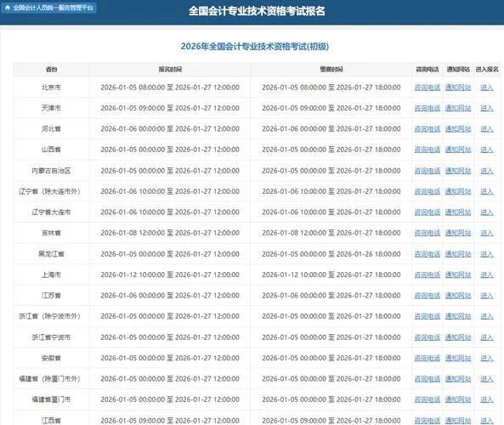The width and height of the screenshot is (504, 425).
Task: Click 进入 for 上海市
Action: coord(487,275)
